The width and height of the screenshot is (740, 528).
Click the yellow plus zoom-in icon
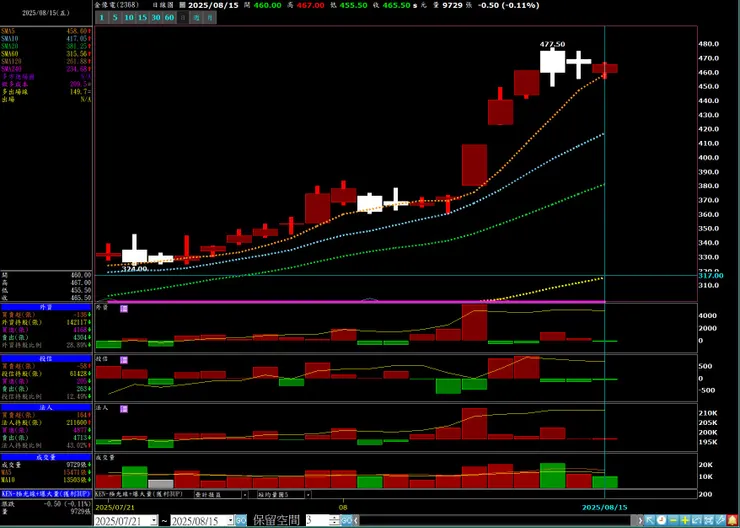click(x=685, y=520)
